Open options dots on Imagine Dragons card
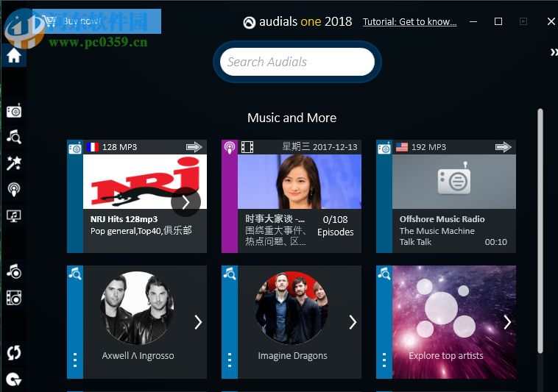558x392 pixels. click(230, 360)
